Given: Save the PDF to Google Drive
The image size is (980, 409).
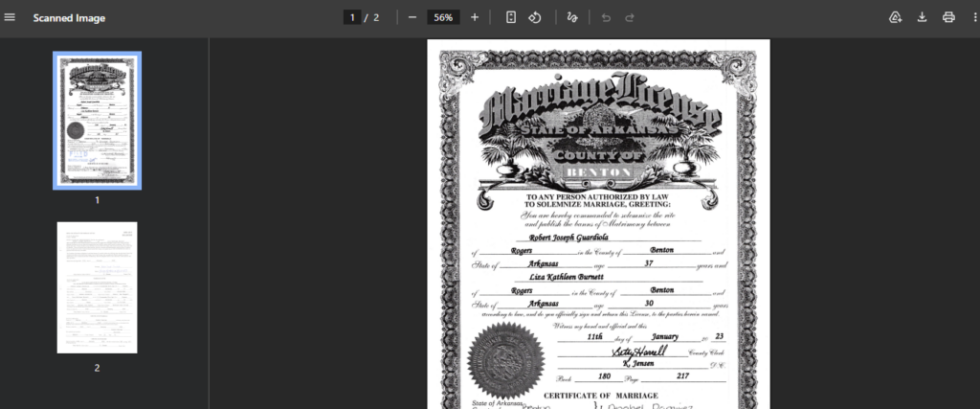Looking at the screenshot, I should tap(896, 17).
